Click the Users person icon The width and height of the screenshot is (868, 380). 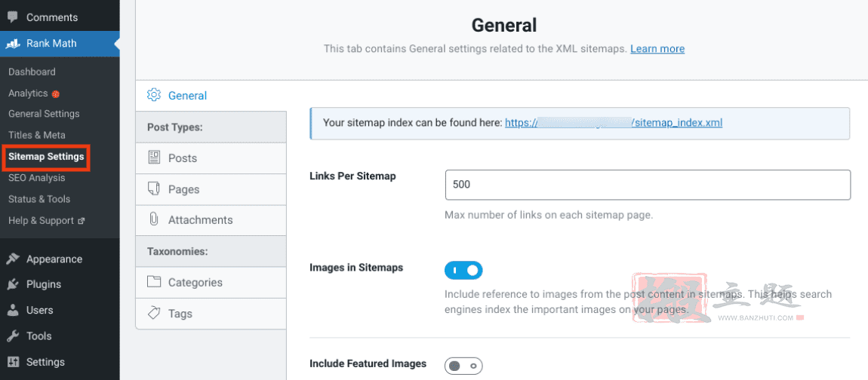[x=13, y=311]
